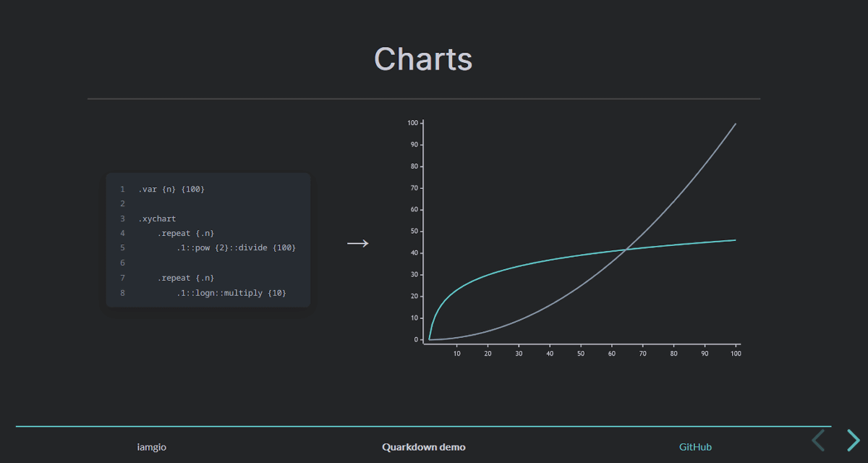Screen dimensions: 868x463
Task: Click the 'Charts' slide heading
Action: tap(423, 59)
